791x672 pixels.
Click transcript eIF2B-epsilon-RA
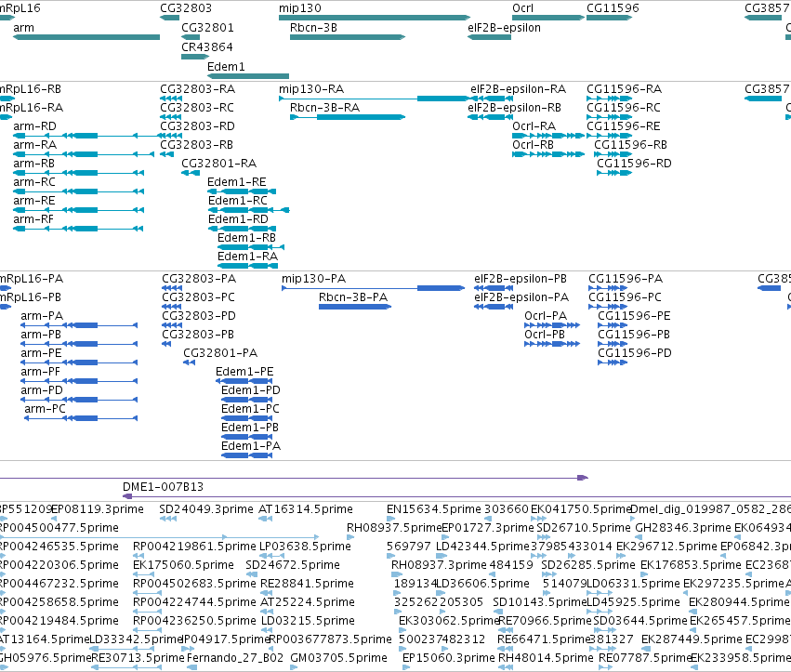(x=491, y=99)
